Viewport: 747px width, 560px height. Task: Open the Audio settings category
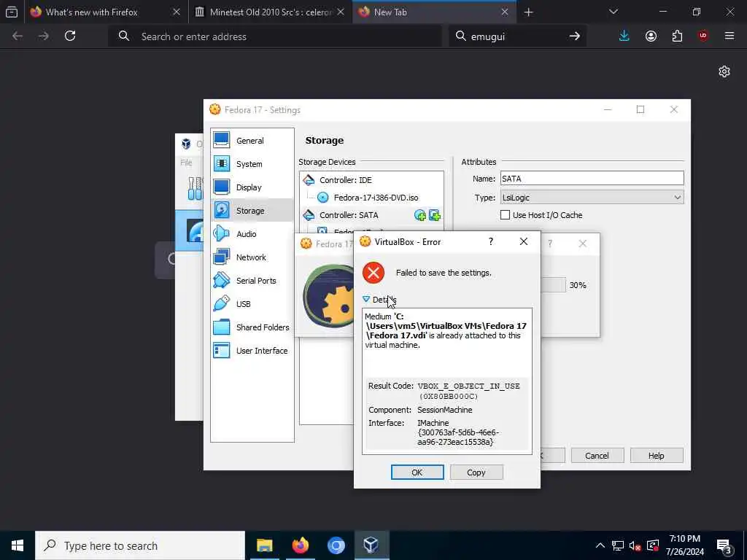(x=252, y=234)
